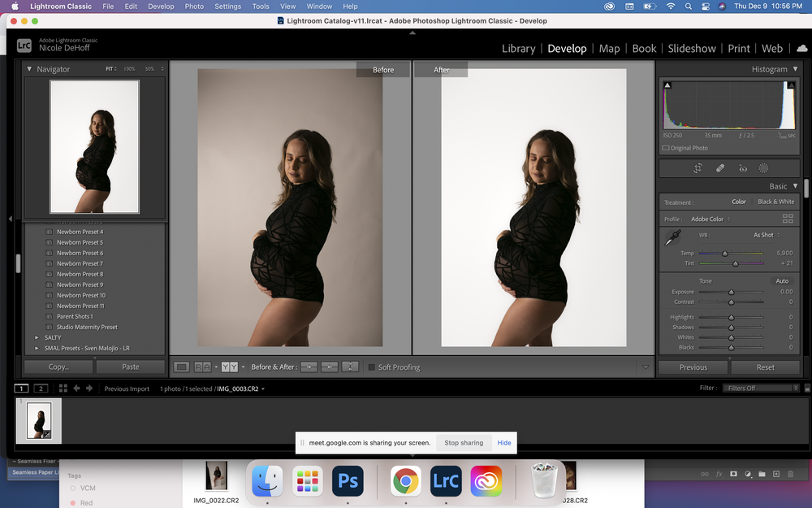Copy After settings to Before arrow
812x508 pixels.
330,367
